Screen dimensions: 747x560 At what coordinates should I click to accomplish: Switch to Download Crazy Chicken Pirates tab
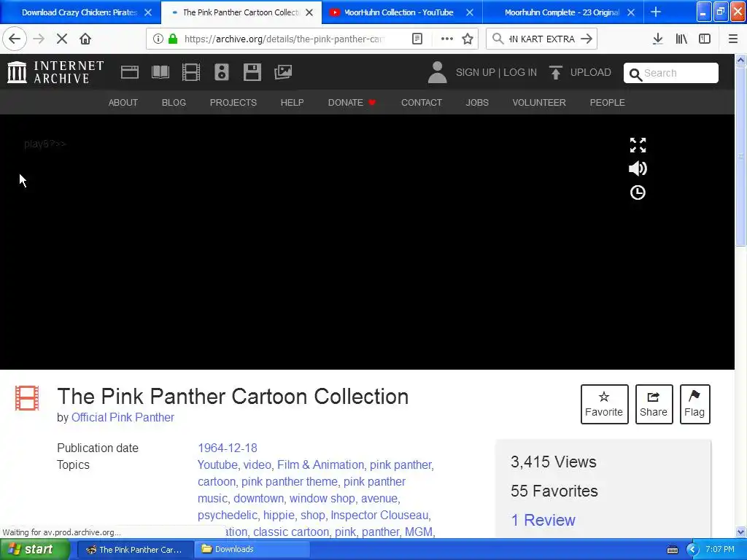[80, 12]
